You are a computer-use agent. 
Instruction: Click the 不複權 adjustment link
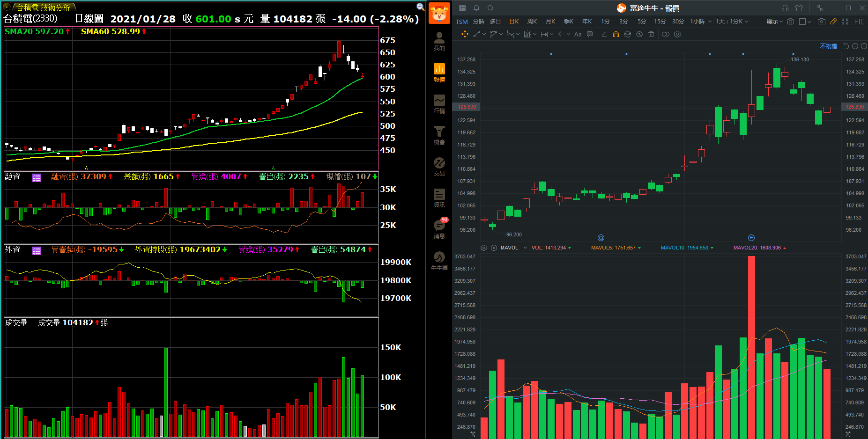(x=828, y=46)
